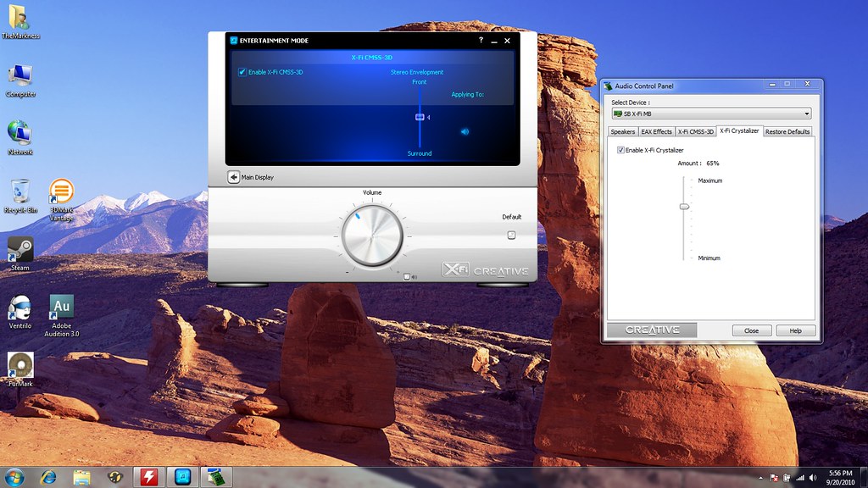Click the power plug tray icon

pos(787,478)
